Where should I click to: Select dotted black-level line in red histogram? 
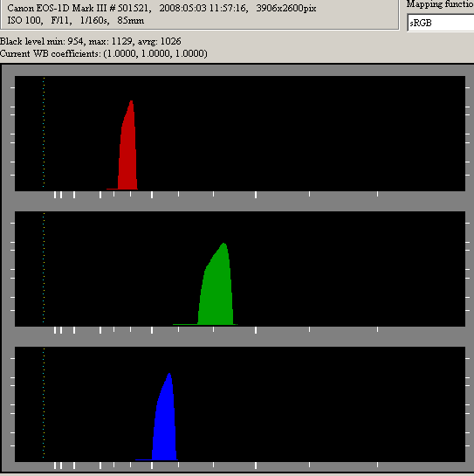tap(44, 133)
